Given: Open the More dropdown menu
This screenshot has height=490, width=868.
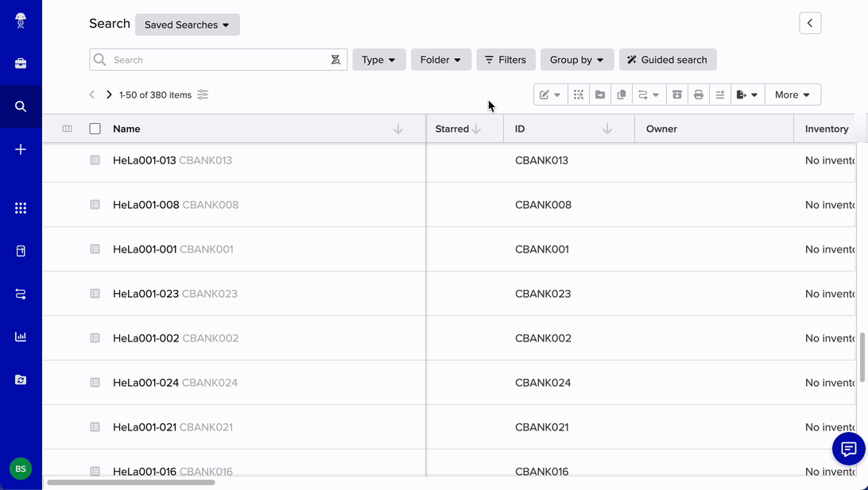Looking at the screenshot, I should click(792, 95).
